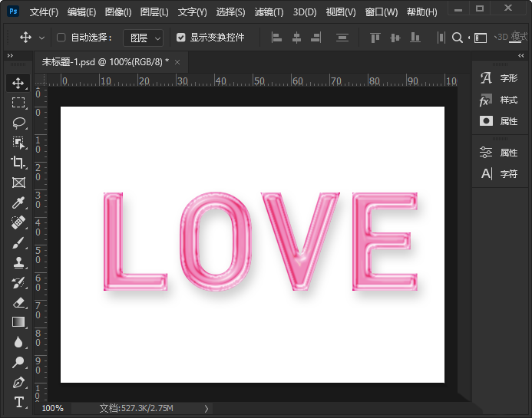Screen dimensions: 532x418
Task: Open status bar info arrow menu
Action: click(207, 409)
